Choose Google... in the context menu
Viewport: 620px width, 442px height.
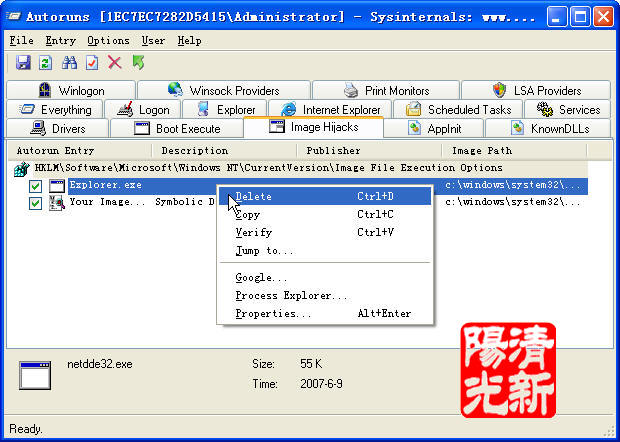(325, 277)
